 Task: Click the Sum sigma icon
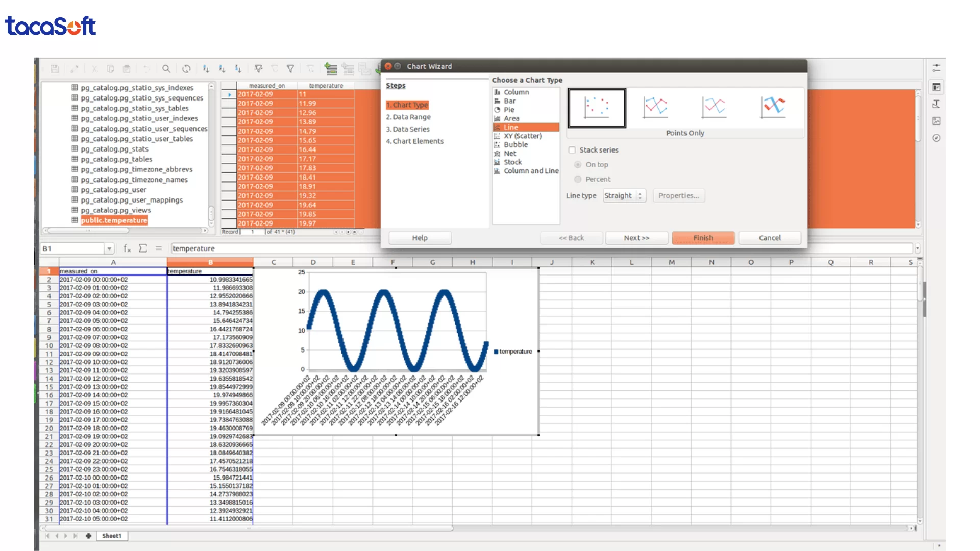[143, 248]
